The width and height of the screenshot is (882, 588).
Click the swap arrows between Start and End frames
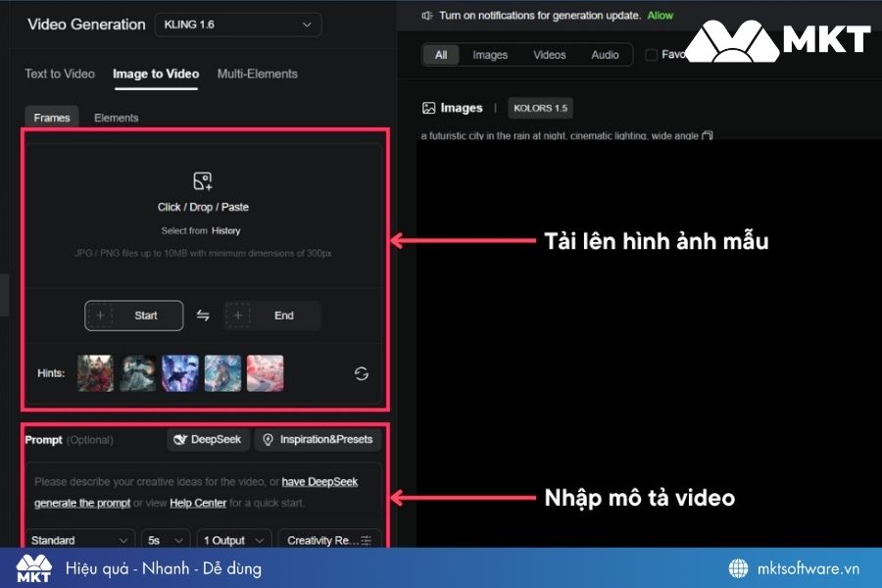click(204, 315)
